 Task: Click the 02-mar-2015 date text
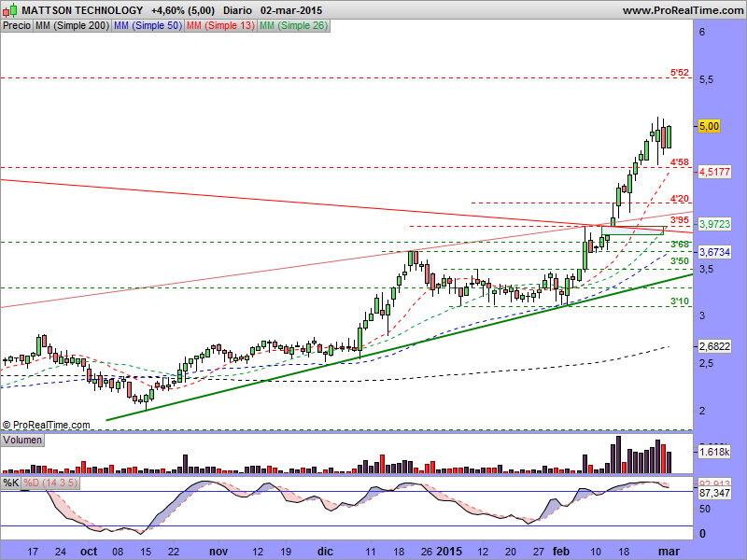click(x=291, y=10)
